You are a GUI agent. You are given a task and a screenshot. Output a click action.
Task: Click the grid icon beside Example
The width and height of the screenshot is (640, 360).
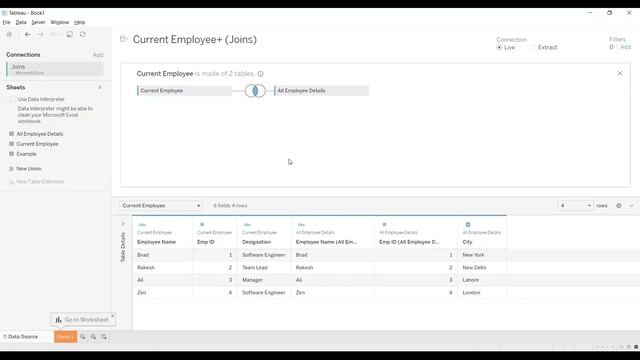coord(11,154)
